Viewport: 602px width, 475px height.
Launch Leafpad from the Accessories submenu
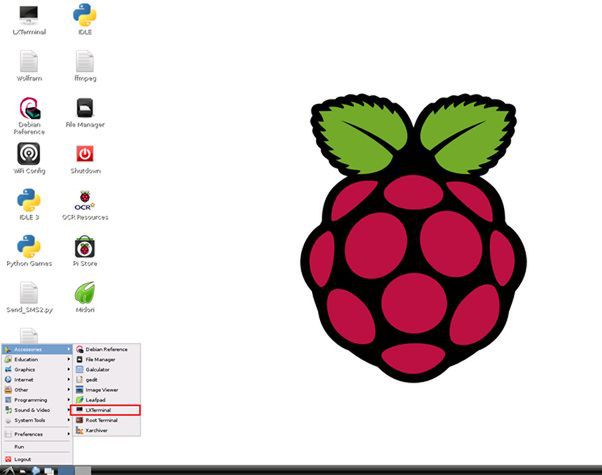pos(107,400)
